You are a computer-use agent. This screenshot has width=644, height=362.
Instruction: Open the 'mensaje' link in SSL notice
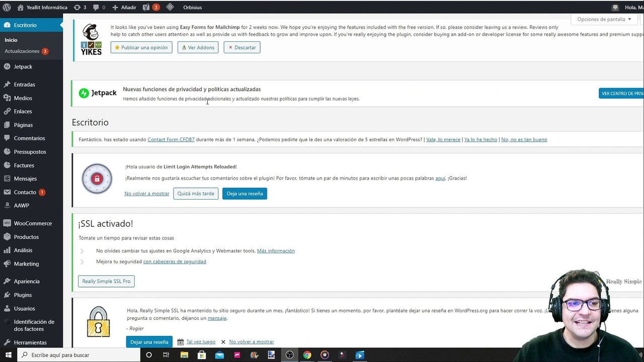point(217,318)
